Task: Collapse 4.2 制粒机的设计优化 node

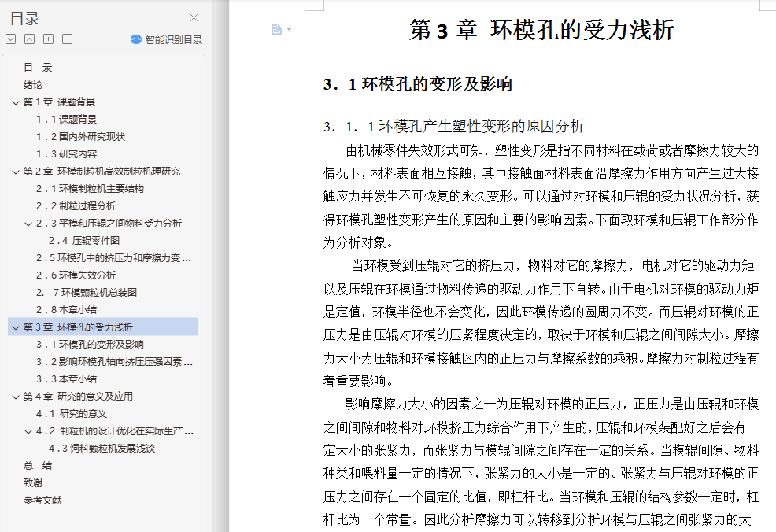Action: 28,431
